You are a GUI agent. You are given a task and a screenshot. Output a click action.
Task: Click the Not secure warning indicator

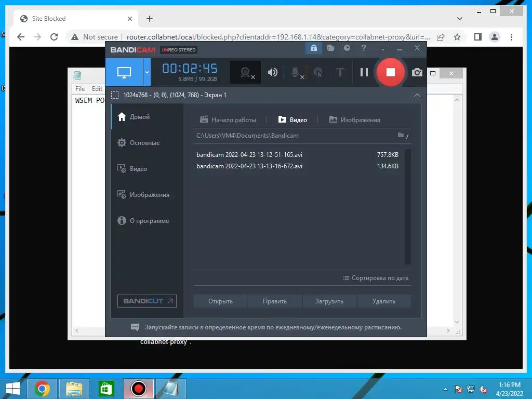pyautogui.click(x=95, y=37)
